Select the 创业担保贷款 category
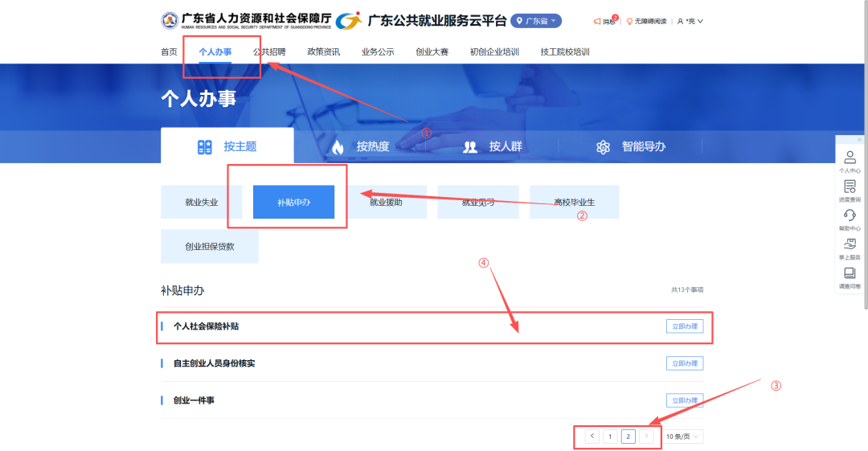The height and width of the screenshot is (451, 868). (x=209, y=247)
